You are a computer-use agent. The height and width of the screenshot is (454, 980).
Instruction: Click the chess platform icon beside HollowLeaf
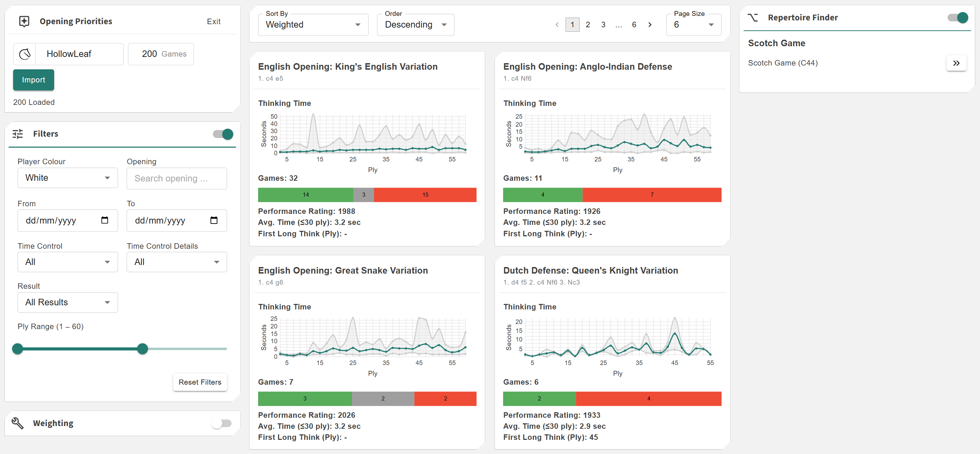(x=25, y=54)
